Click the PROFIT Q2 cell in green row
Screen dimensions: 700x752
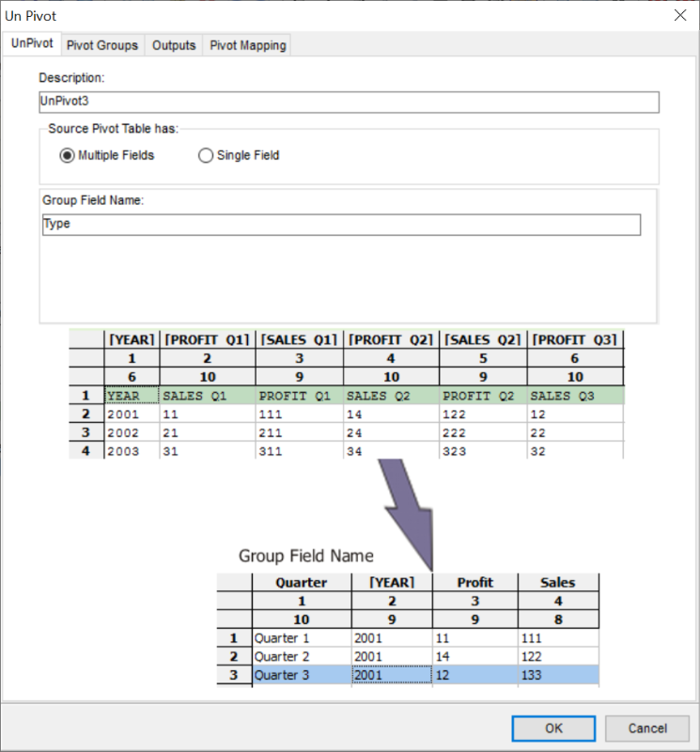pyautogui.click(x=483, y=396)
